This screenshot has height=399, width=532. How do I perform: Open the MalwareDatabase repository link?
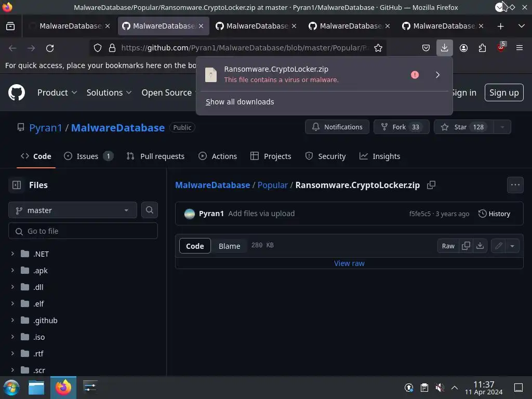tap(118, 128)
